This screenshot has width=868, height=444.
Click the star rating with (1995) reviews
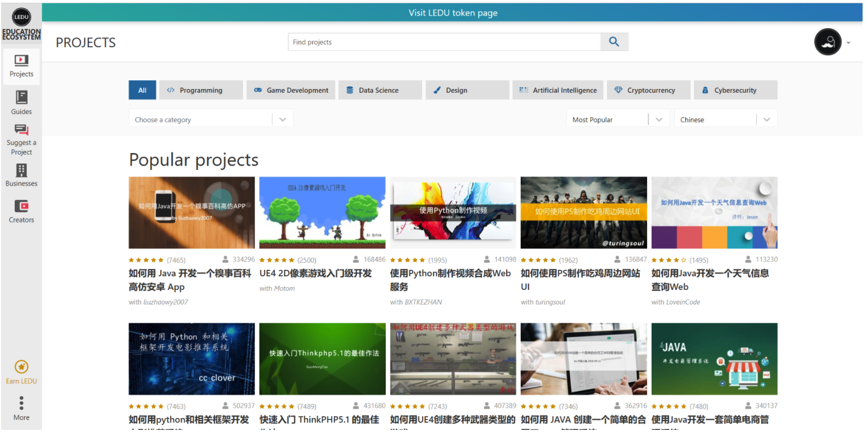click(407, 260)
